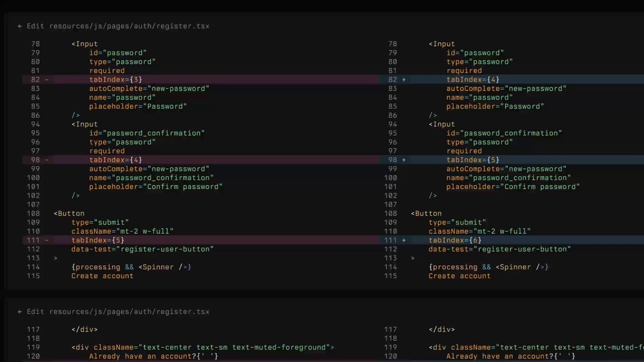Click {processing && <Spinner />} in the new pane
The image size is (644, 362).
489,267
